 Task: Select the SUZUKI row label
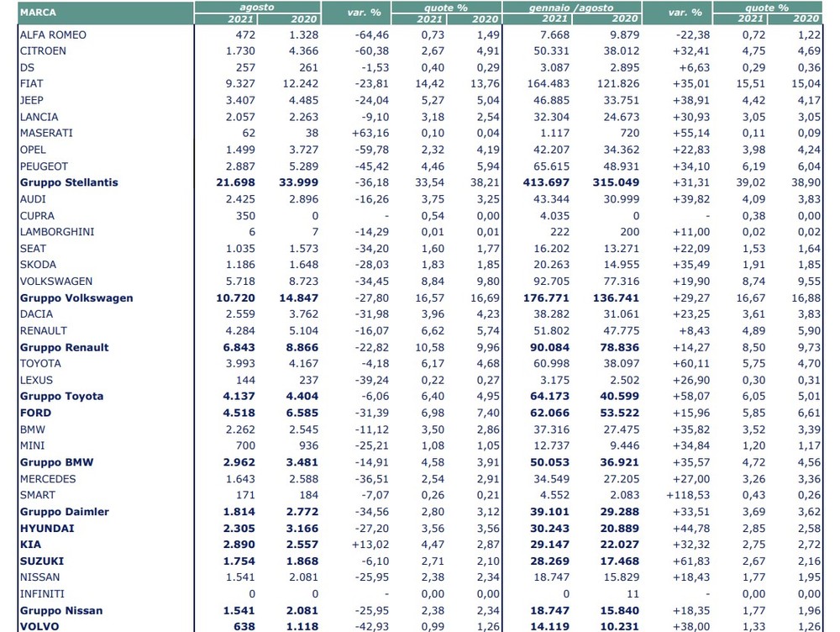(x=42, y=561)
